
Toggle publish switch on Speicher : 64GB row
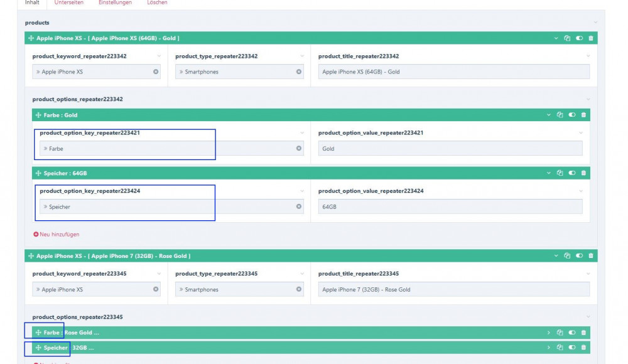tap(571, 173)
